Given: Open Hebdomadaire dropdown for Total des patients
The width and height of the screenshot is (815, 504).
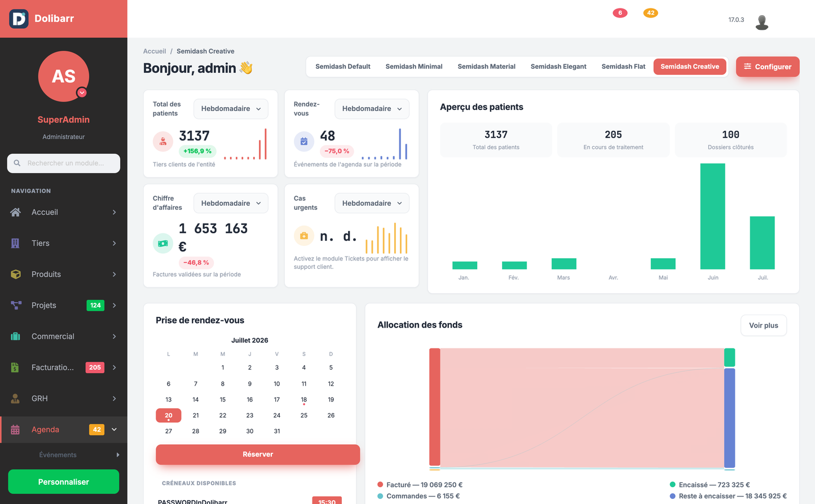Looking at the screenshot, I should click(231, 109).
